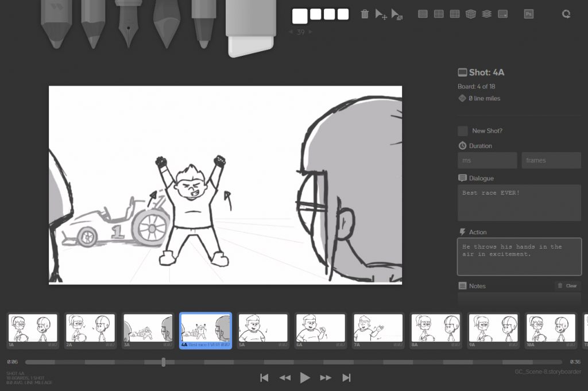Toggle the grid guide overlay
The image size is (588, 391).
(423, 14)
